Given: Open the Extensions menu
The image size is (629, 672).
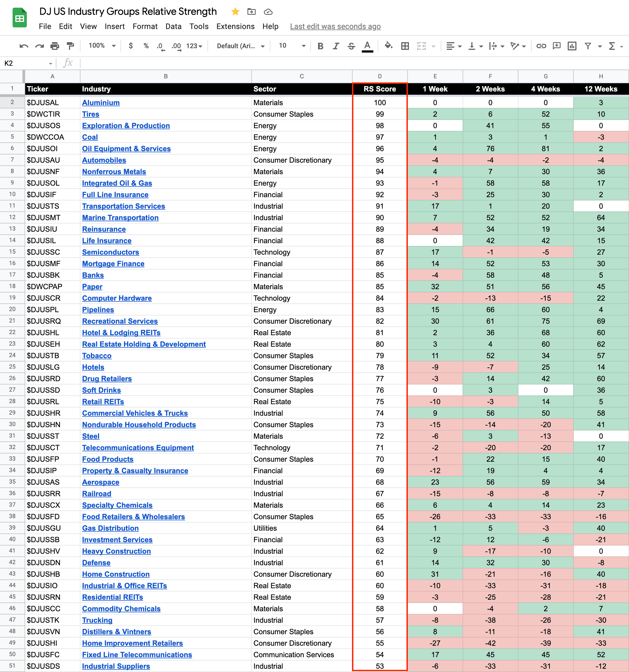Looking at the screenshot, I should (x=235, y=26).
